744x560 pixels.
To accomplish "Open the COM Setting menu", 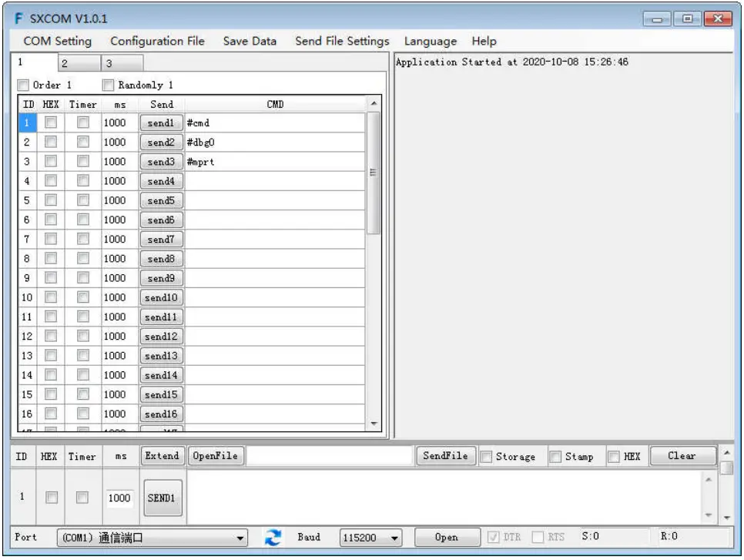I will tap(57, 42).
